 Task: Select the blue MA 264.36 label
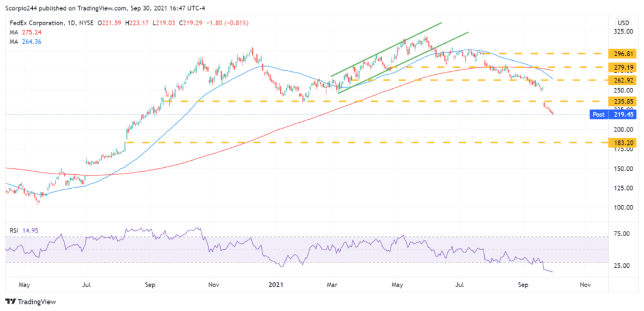pyautogui.click(x=25, y=42)
